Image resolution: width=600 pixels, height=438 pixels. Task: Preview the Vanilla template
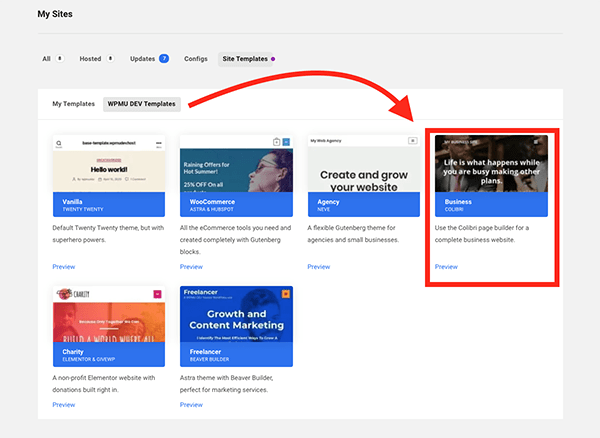pyautogui.click(x=64, y=267)
